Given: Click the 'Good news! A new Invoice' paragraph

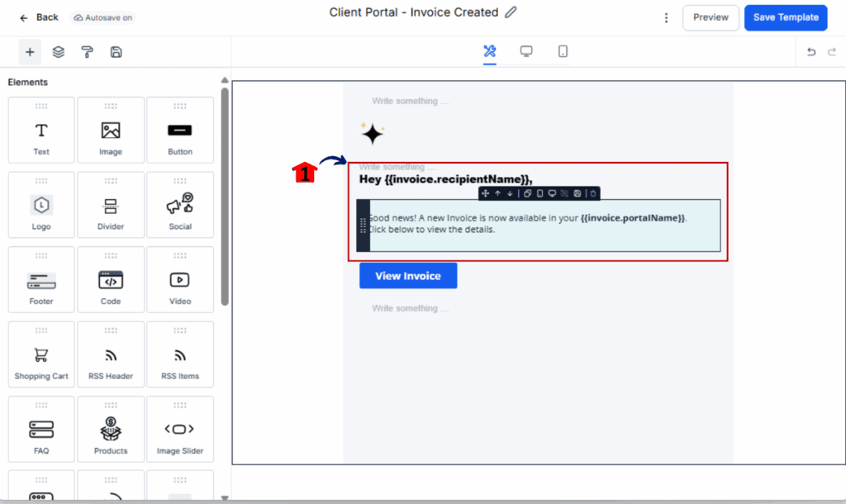Looking at the screenshot, I should pos(528,223).
